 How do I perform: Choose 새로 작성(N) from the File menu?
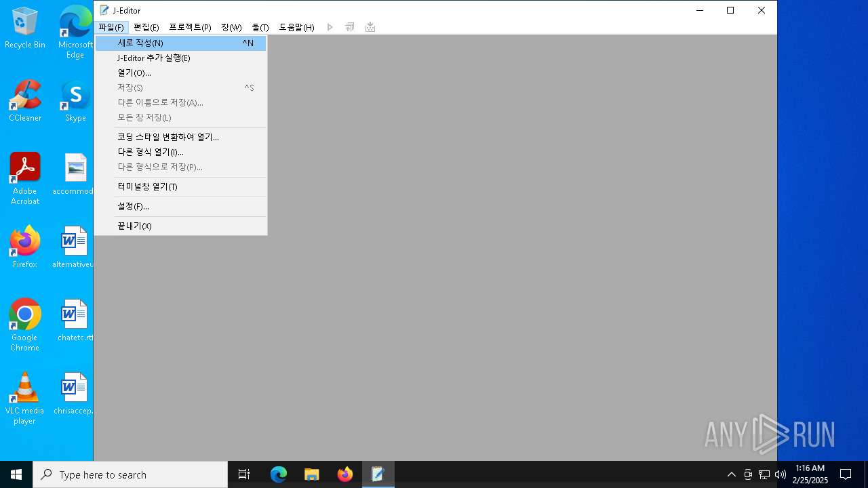[180, 43]
